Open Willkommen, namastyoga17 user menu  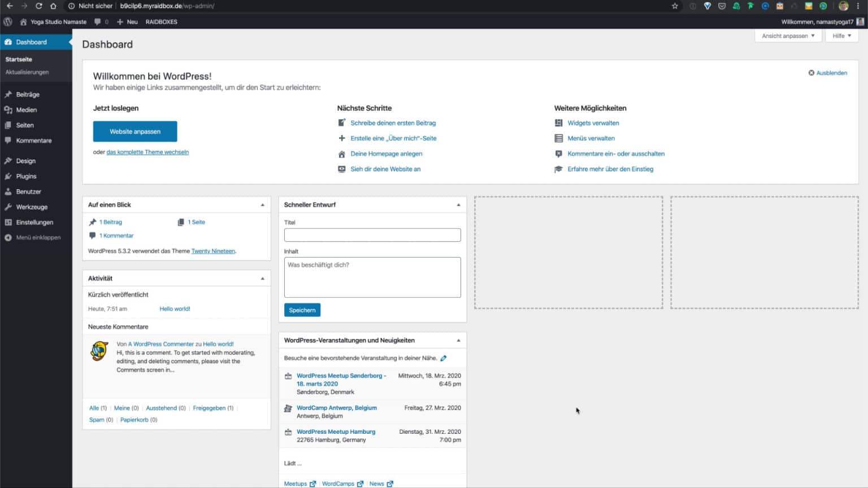822,22
